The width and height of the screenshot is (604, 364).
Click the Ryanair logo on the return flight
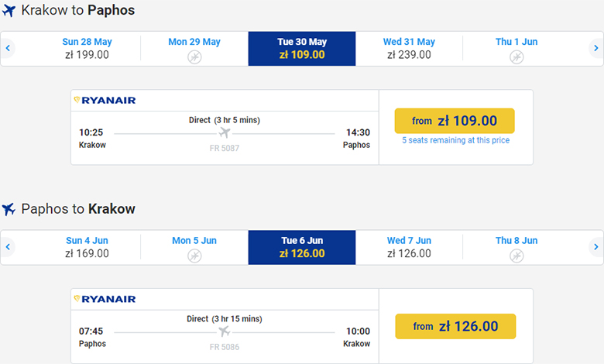(104, 299)
